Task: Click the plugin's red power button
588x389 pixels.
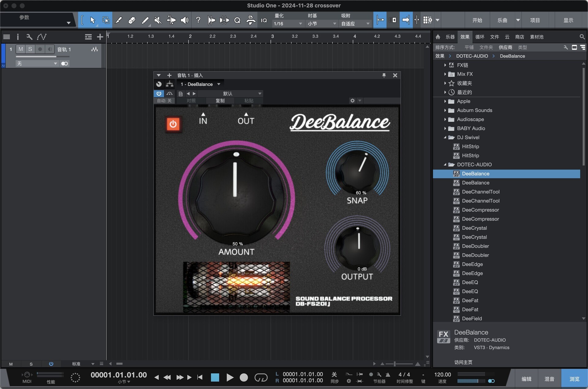Action: tap(173, 124)
